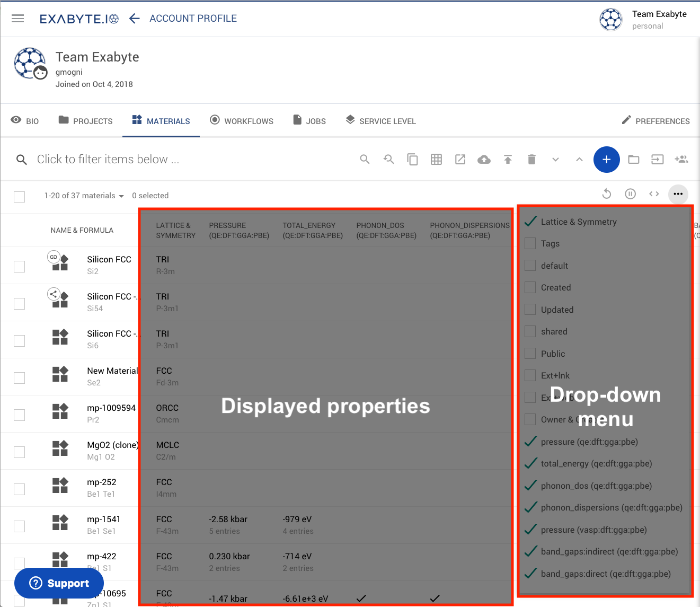Open advanced search with the magnifier-pencil icon

coord(388,159)
